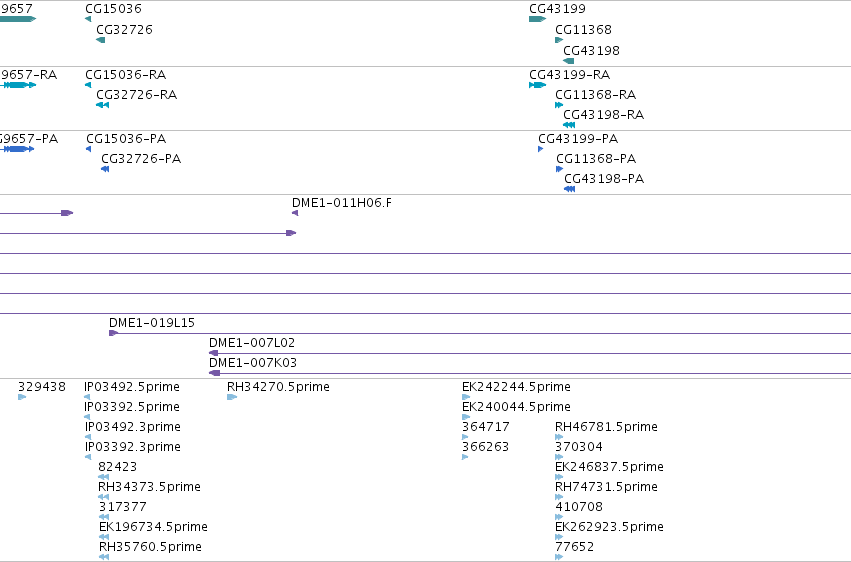Select the EK196734.5prime EST label
Image resolution: width=851 pixels, height=562 pixels.
153,526
